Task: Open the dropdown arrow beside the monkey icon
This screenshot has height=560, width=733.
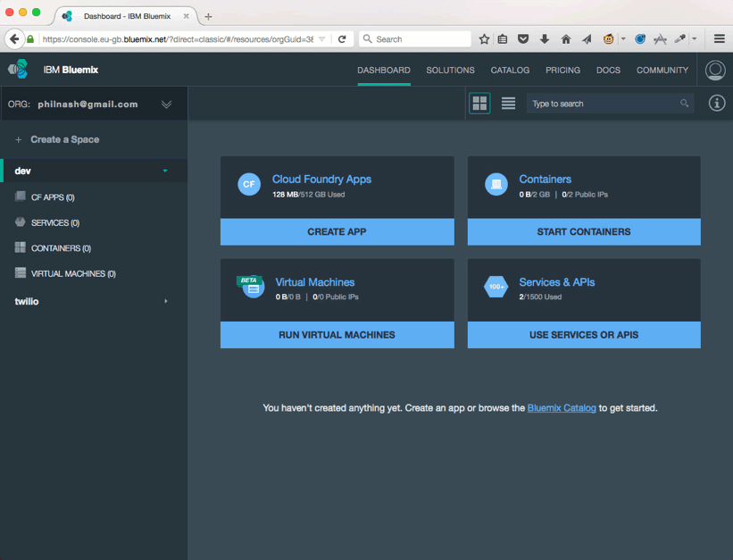Action: pyautogui.click(x=623, y=38)
